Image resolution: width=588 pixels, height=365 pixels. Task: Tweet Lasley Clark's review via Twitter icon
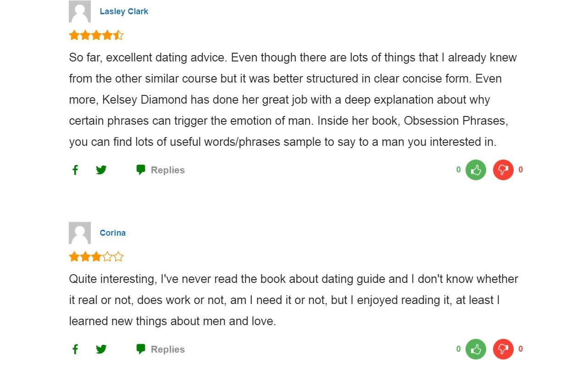pos(101,170)
